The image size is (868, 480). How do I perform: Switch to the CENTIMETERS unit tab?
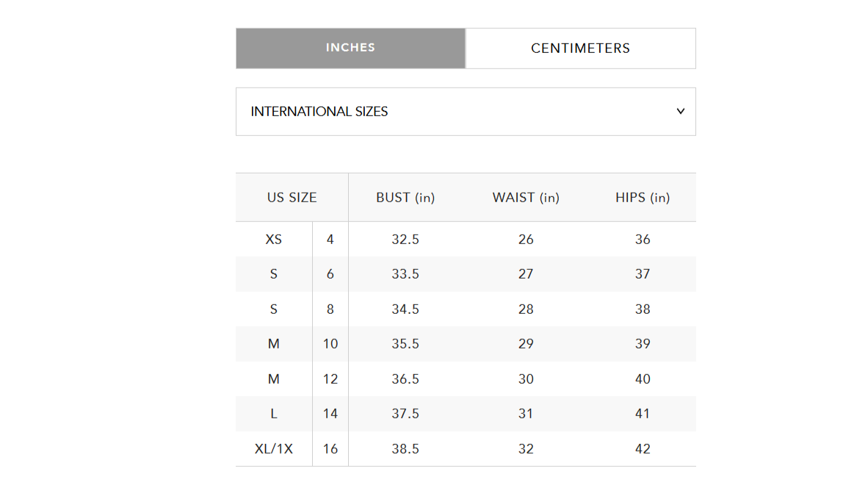coord(580,49)
